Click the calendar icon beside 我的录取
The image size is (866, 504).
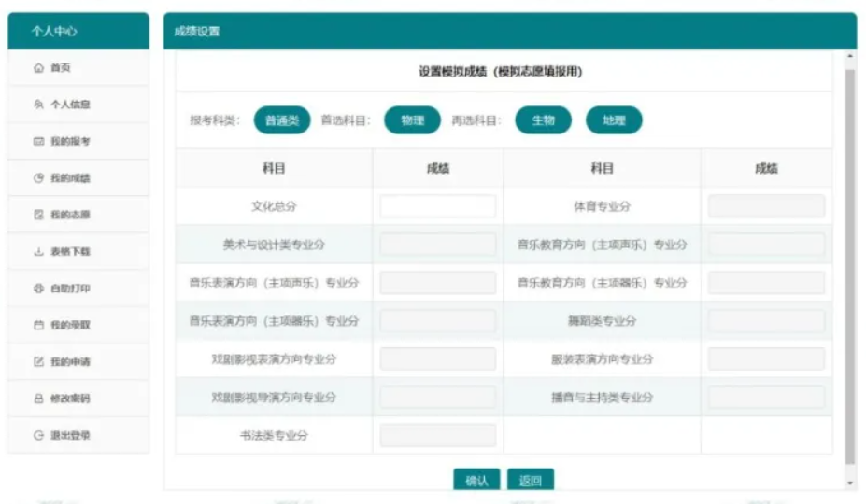point(38,325)
